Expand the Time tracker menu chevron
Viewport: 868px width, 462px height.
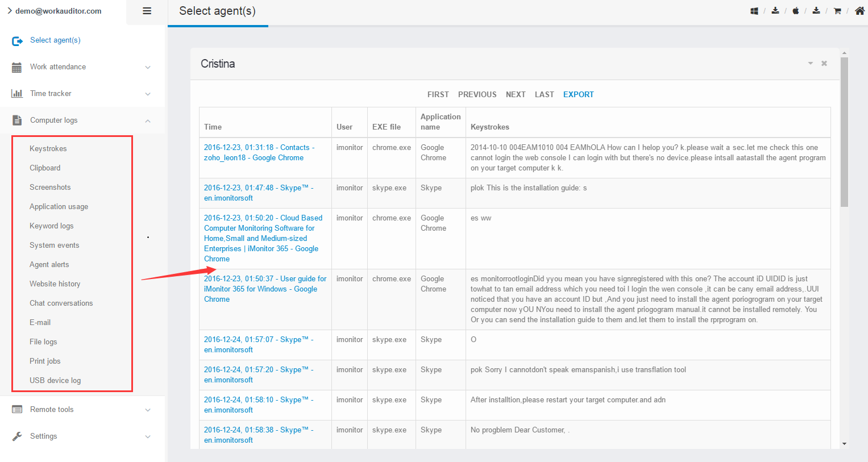(x=148, y=94)
